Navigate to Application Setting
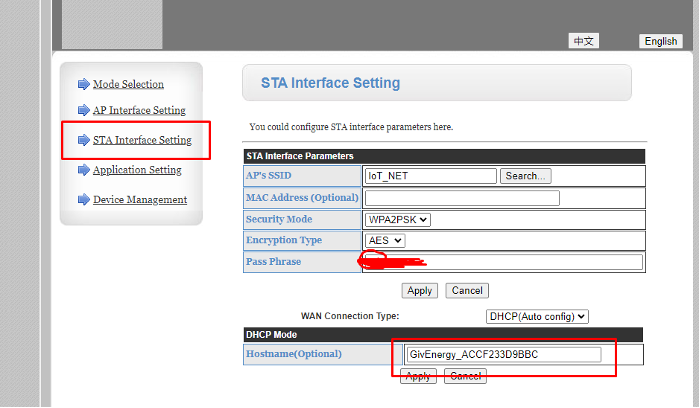Image resolution: width=700 pixels, height=408 pixels. (137, 170)
